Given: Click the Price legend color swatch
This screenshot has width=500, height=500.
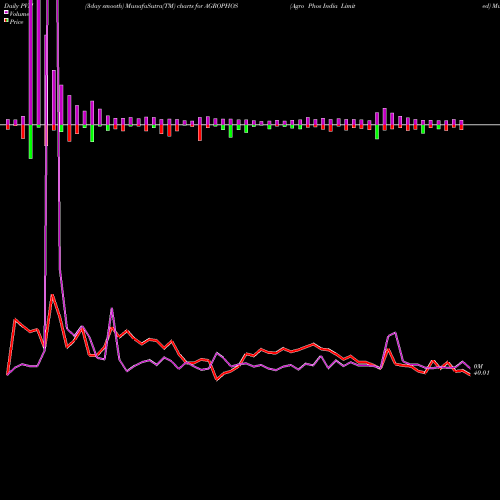Looking at the screenshot, I should 6,20.
